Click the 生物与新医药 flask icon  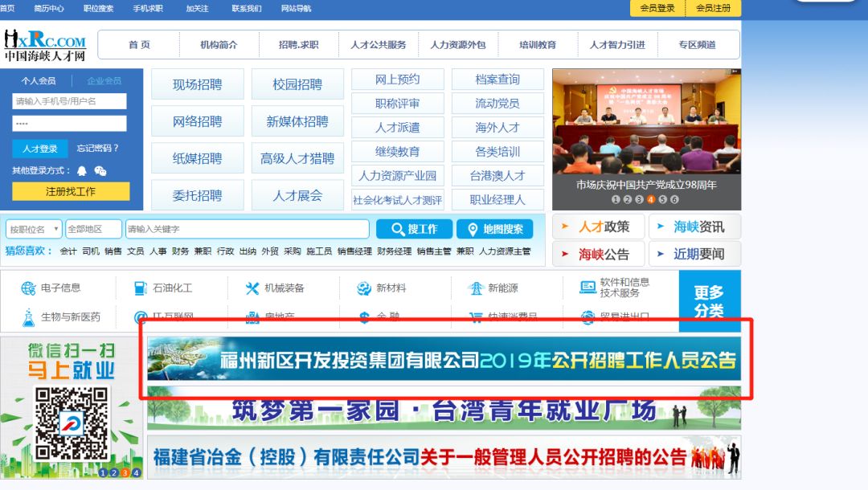click(x=29, y=317)
